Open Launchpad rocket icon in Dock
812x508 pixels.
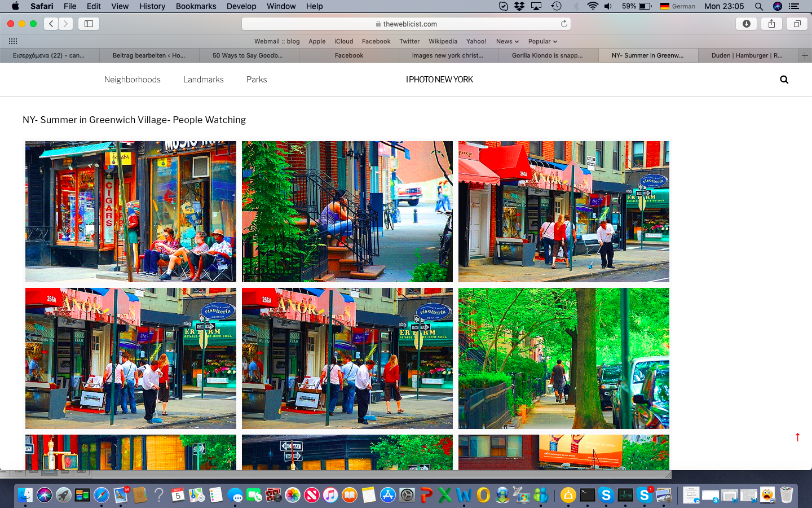click(x=63, y=495)
